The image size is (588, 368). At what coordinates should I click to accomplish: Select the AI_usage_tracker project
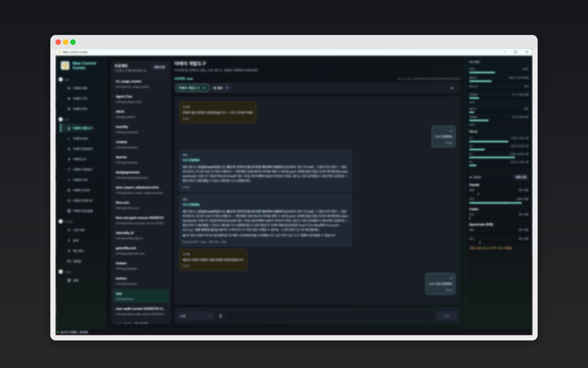pyautogui.click(x=141, y=84)
